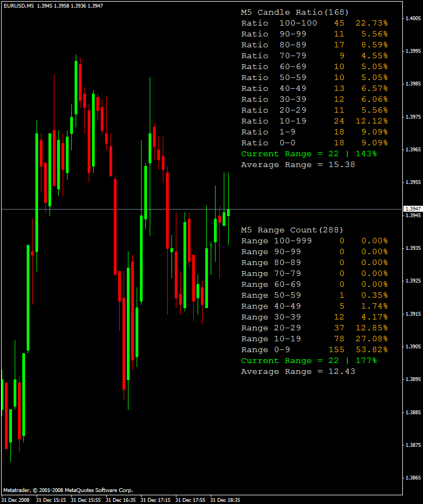
Task: Click the Ratio 0-0 row
Action: click(x=314, y=143)
